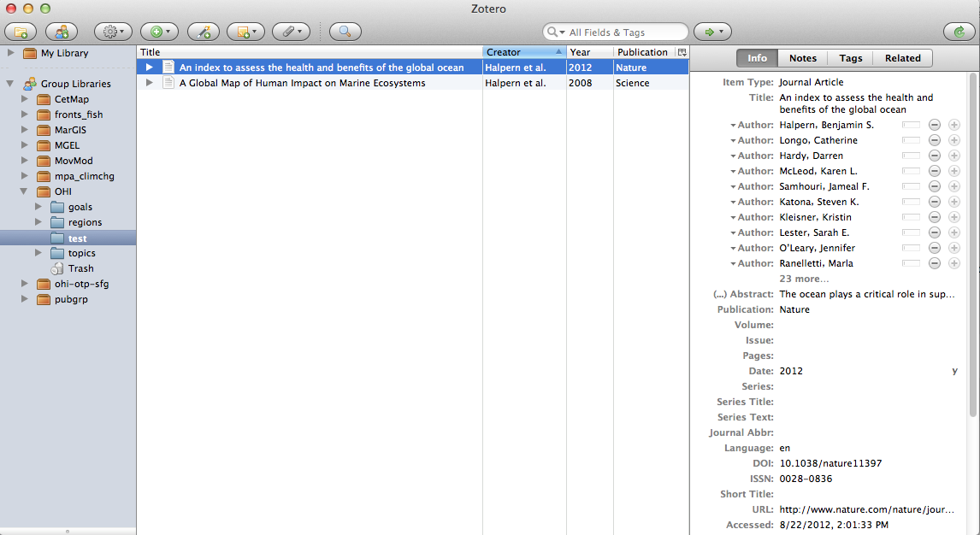Image resolution: width=980 pixels, height=535 pixels.
Task: Open the Actions gear menu
Action: (113, 32)
